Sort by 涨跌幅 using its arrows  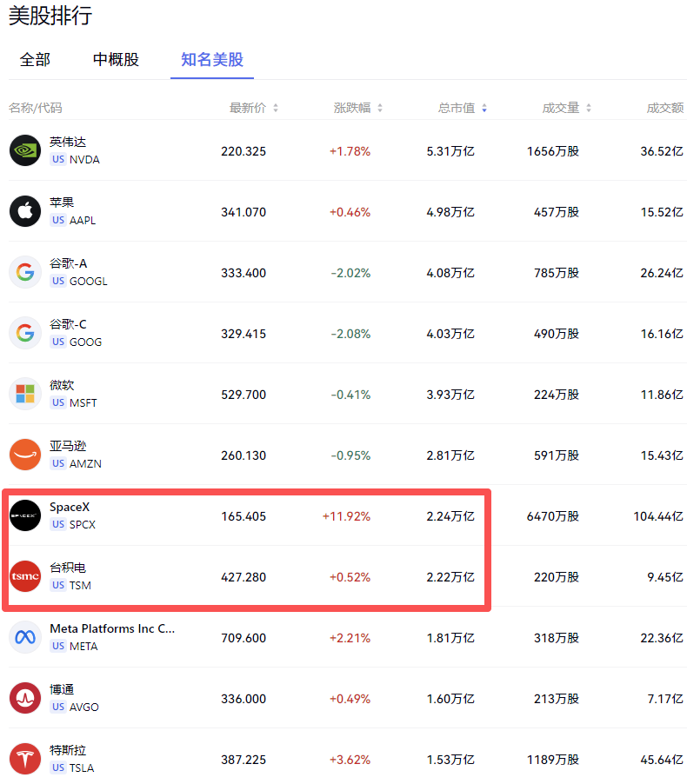coord(380,108)
